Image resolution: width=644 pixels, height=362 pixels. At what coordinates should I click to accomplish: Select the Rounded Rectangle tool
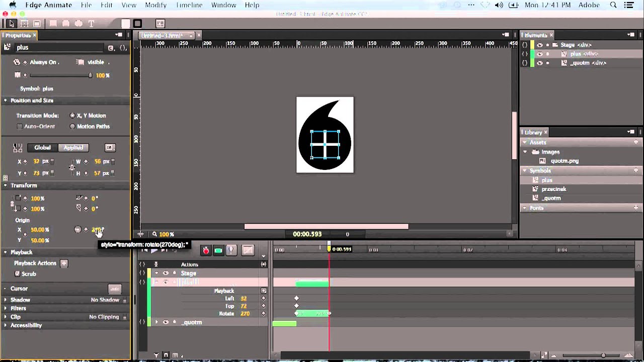(66, 24)
